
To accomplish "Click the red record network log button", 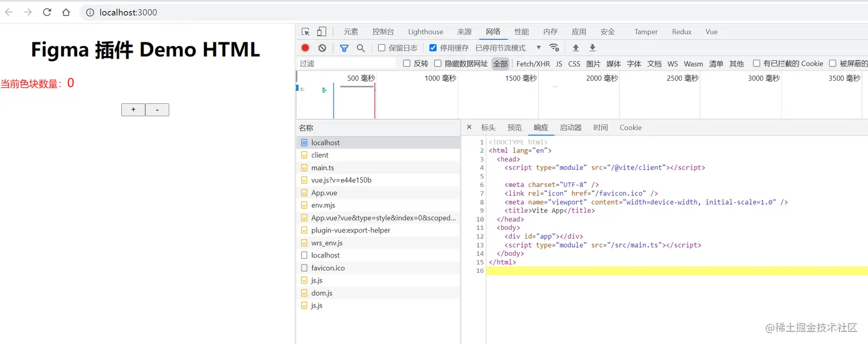I will (305, 48).
